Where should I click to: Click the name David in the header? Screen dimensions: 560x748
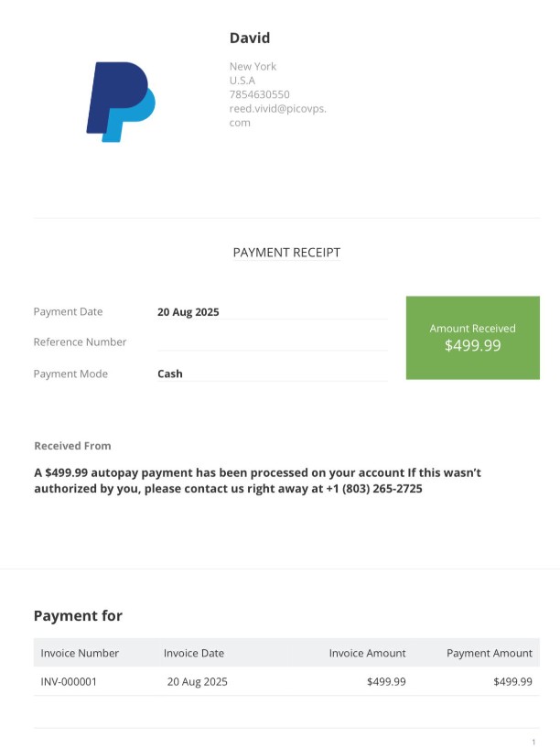click(x=250, y=38)
